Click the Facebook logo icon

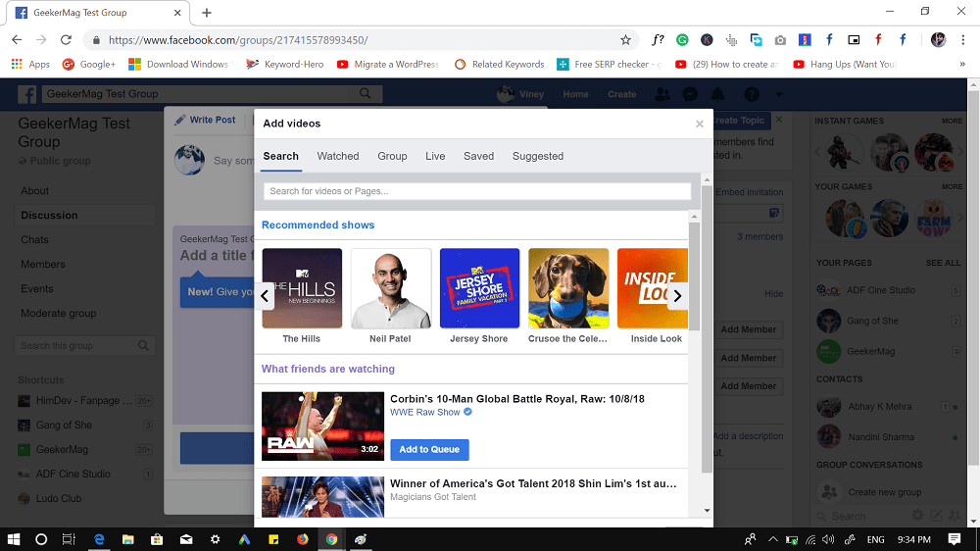26,94
